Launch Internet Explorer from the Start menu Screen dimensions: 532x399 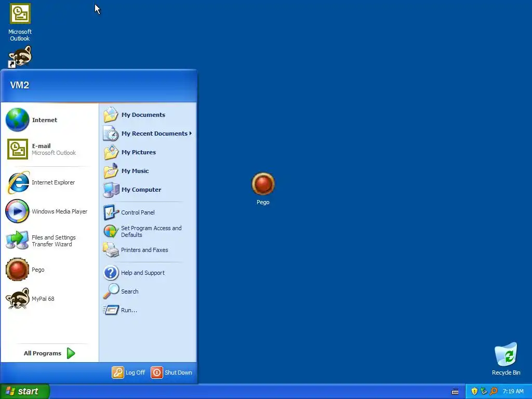click(50, 182)
